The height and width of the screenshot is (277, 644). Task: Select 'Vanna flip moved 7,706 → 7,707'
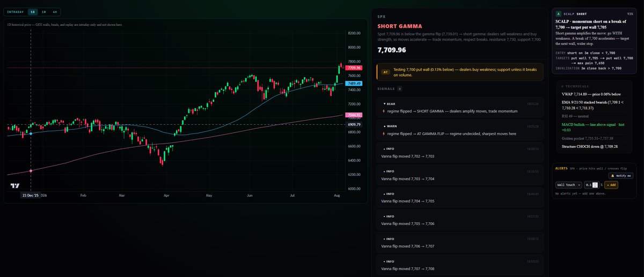click(x=459, y=242)
